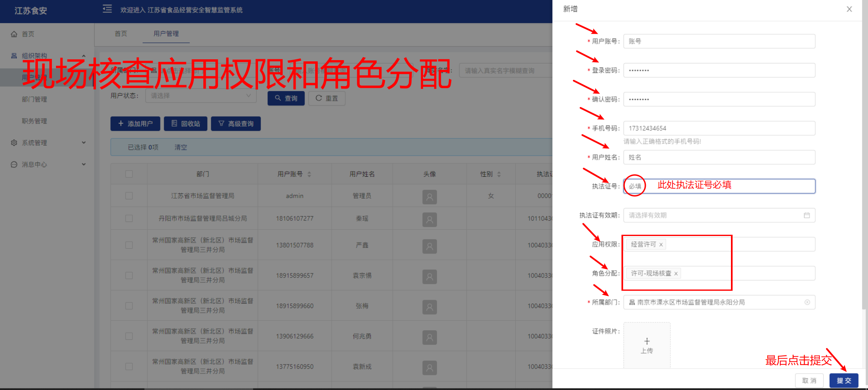868x390 pixels.
Task: Open 部门管理 in the sidebar
Action: pos(35,99)
